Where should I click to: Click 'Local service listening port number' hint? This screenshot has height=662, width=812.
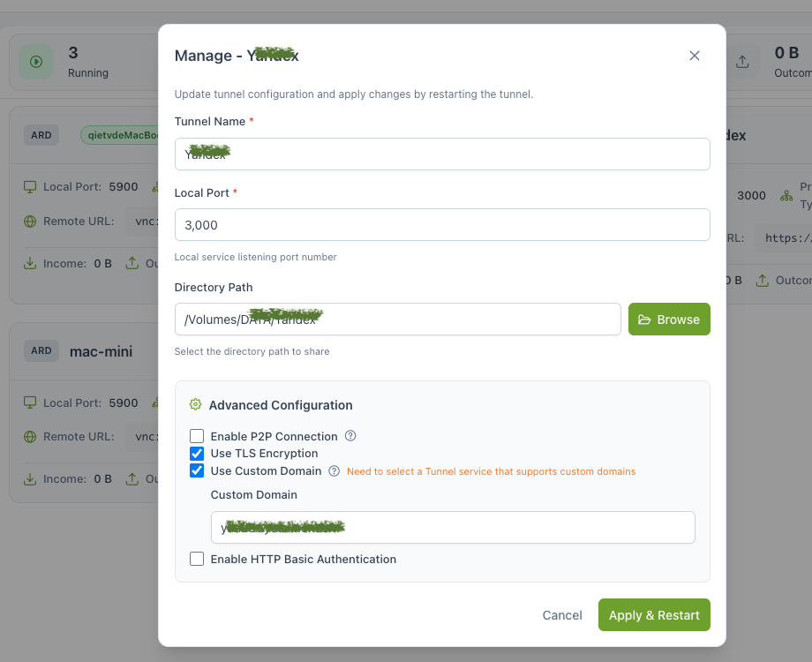pyautogui.click(x=255, y=257)
